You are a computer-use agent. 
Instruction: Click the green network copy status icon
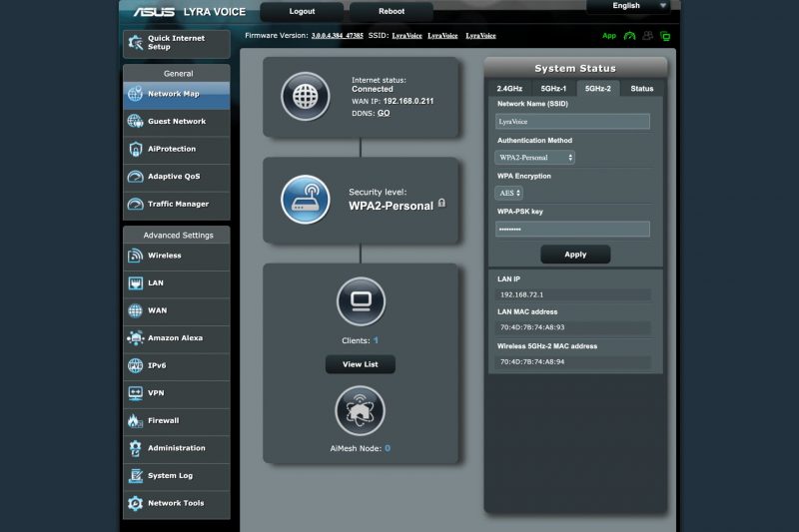coord(665,36)
